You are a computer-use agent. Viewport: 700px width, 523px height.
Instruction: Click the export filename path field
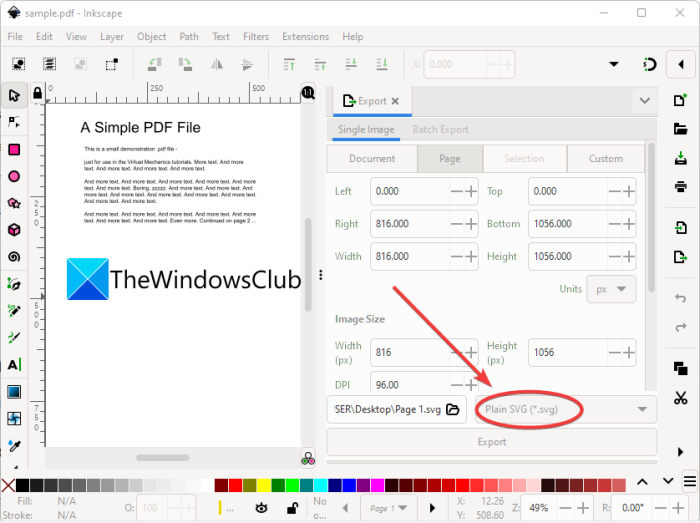(388, 409)
